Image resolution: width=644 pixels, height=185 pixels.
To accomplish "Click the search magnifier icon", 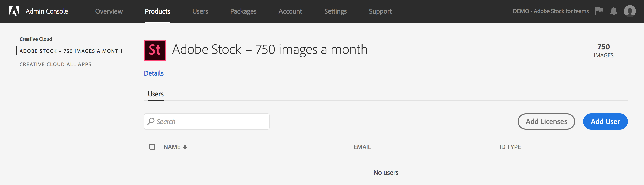I will tap(151, 121).
